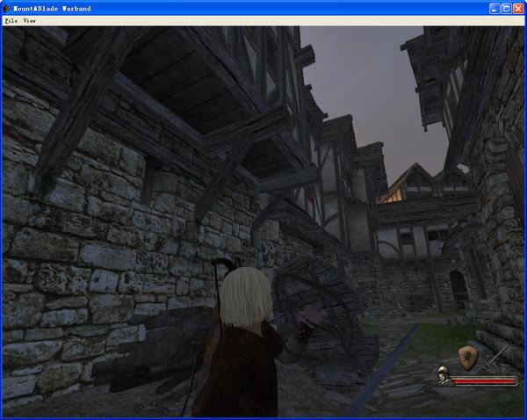
Task: Click the sword weapon icon in the HUD
Action: click(x=497, y=354)
